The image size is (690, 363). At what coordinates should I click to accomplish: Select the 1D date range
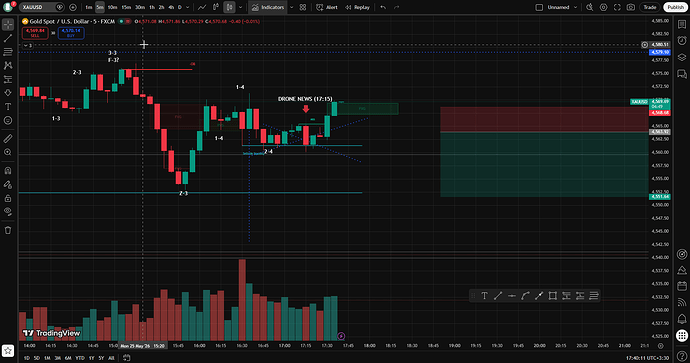(26, 358)
